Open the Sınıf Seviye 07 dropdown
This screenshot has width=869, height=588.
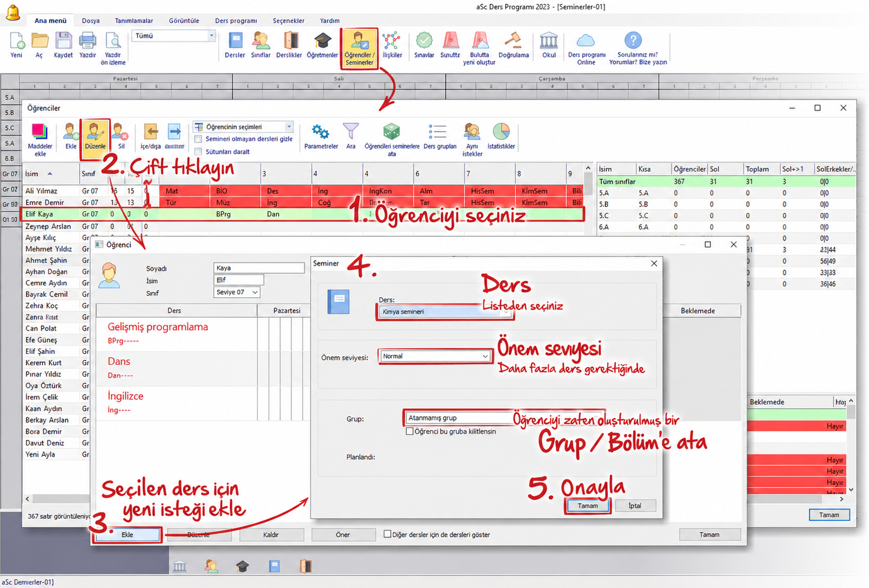[236, 292]
